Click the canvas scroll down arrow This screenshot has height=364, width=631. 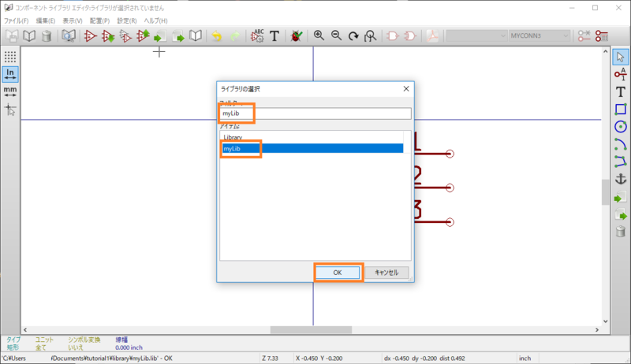point(606,321)
